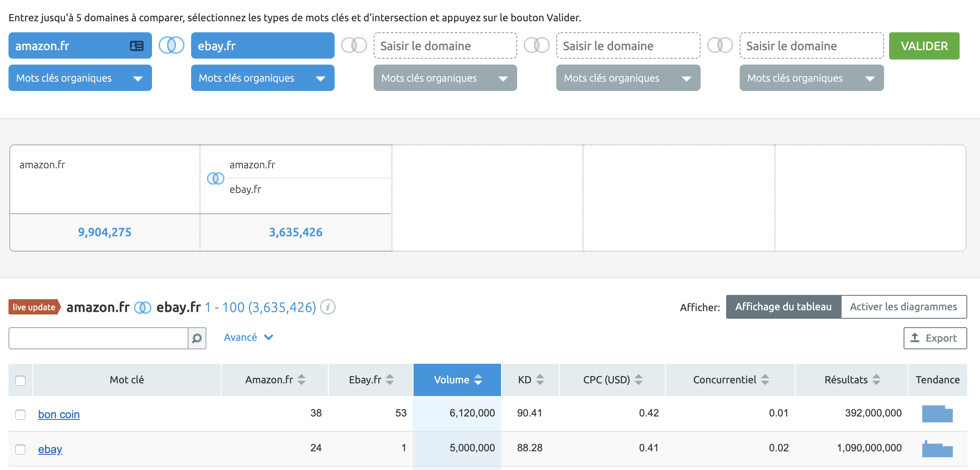Click the keyword filter search box
980x470 pixels.
point(99,338)
